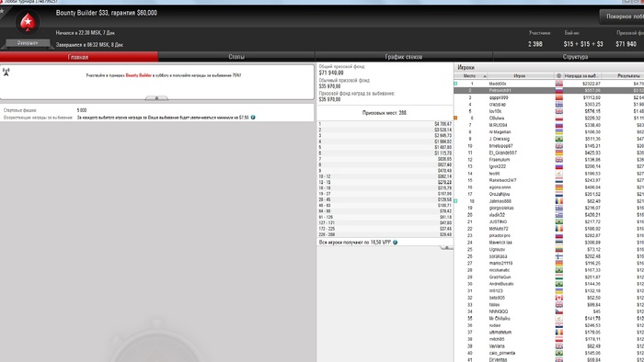Follow the red Bounty Builder link in banner
This screenshot has height=362, width=644.
pyautogui.click(x=139, y=75)
